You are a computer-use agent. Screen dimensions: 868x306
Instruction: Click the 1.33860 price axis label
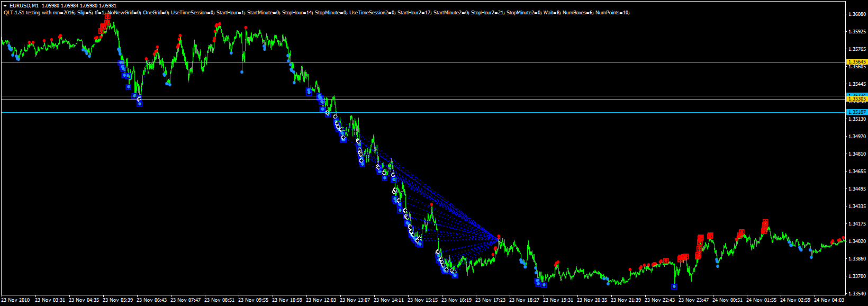pos(857,259)
